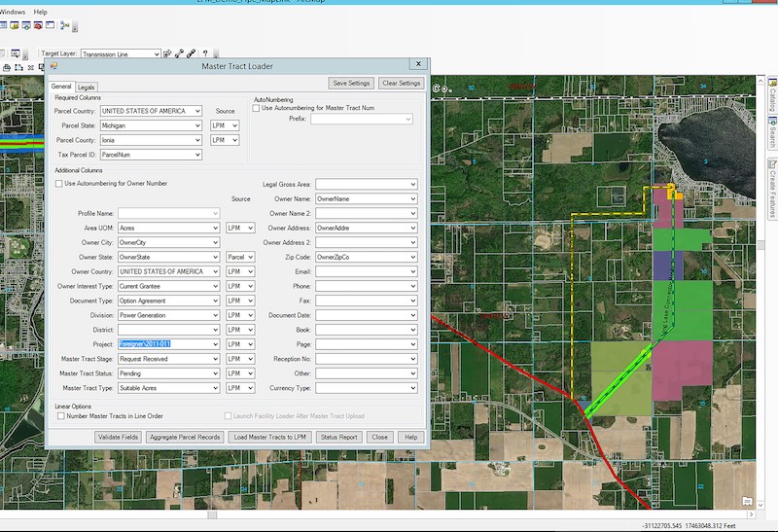Switch to the Legals tab

[x=86, y=87]
